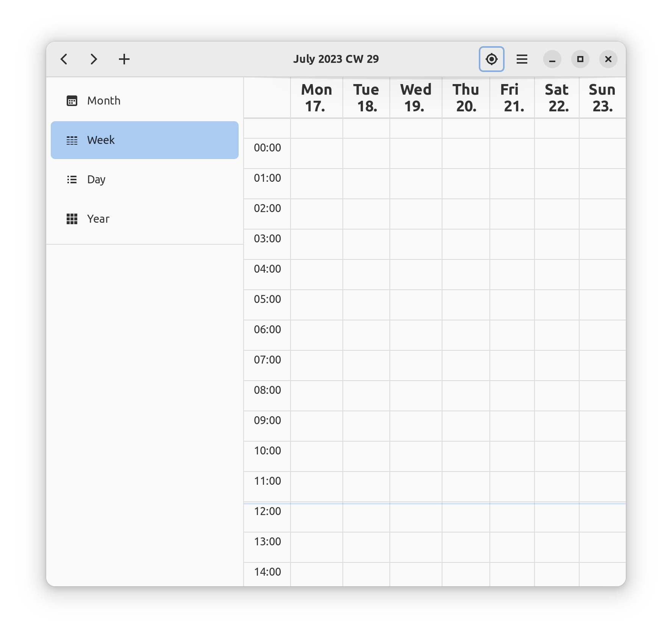Switch to the Year view
This screenshot has height=637, width=672.
pos(98,219)
